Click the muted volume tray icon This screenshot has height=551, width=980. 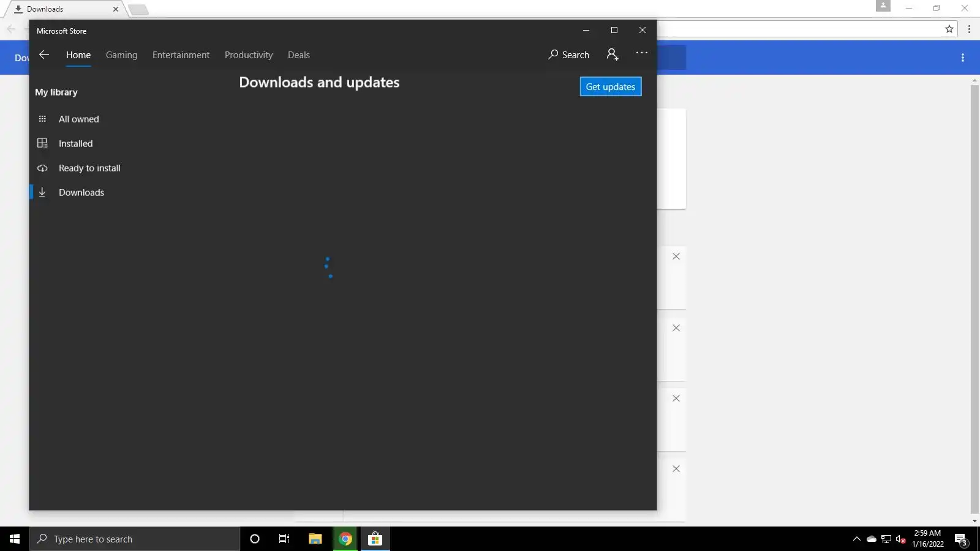pos(901,539)
